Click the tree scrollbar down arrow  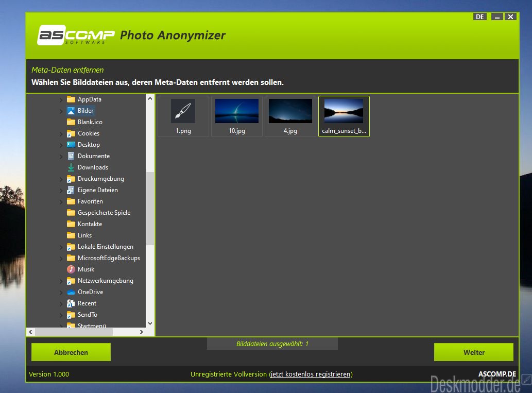point(150,323)
